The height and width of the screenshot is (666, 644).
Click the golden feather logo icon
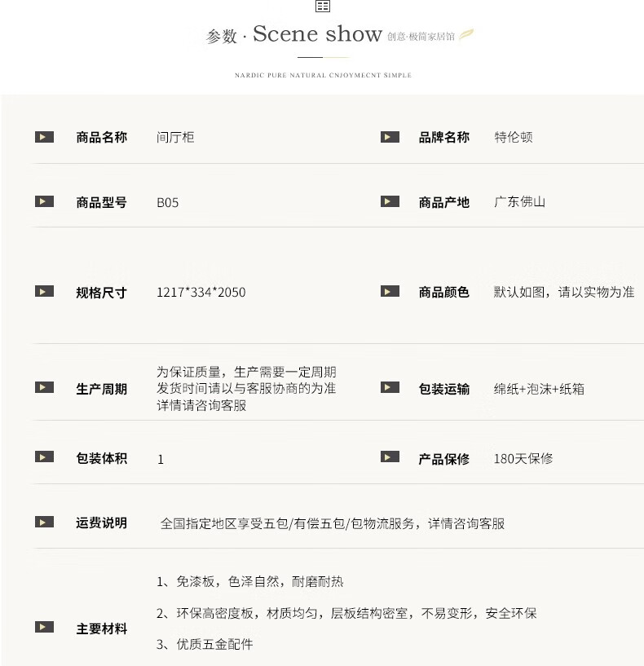(467, 35)
